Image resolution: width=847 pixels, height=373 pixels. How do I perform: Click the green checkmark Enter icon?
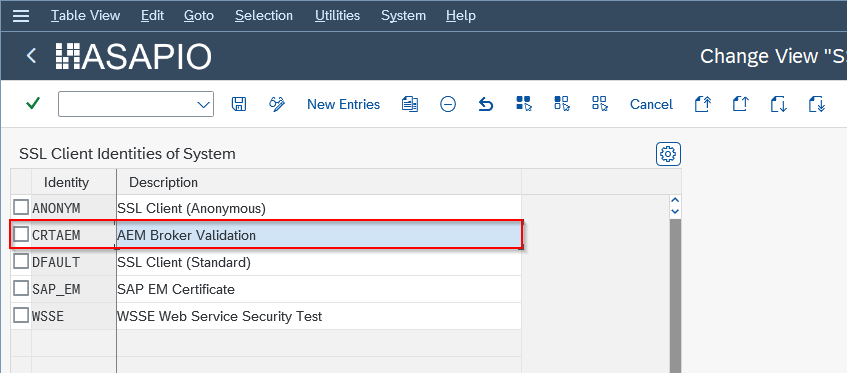click(33, 103)
